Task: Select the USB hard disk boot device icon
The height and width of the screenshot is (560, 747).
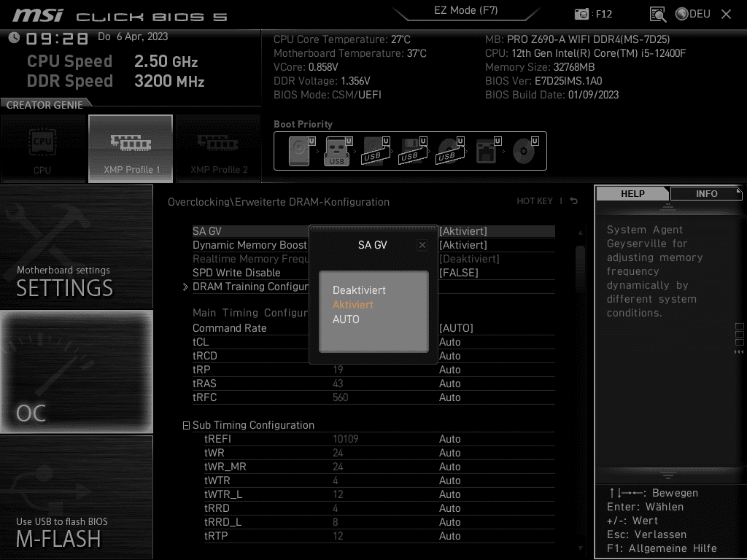Action: 376,151
